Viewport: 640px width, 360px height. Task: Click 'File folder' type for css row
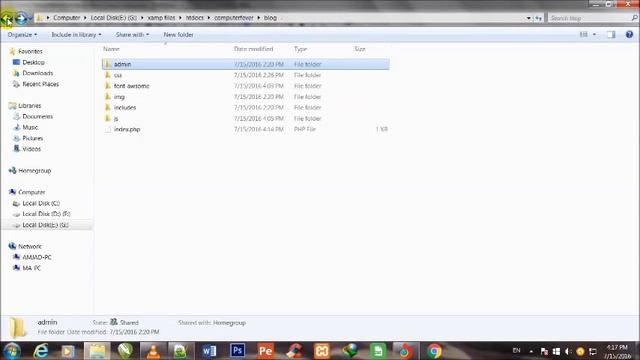pyautogui.click(x=307, y=75)
